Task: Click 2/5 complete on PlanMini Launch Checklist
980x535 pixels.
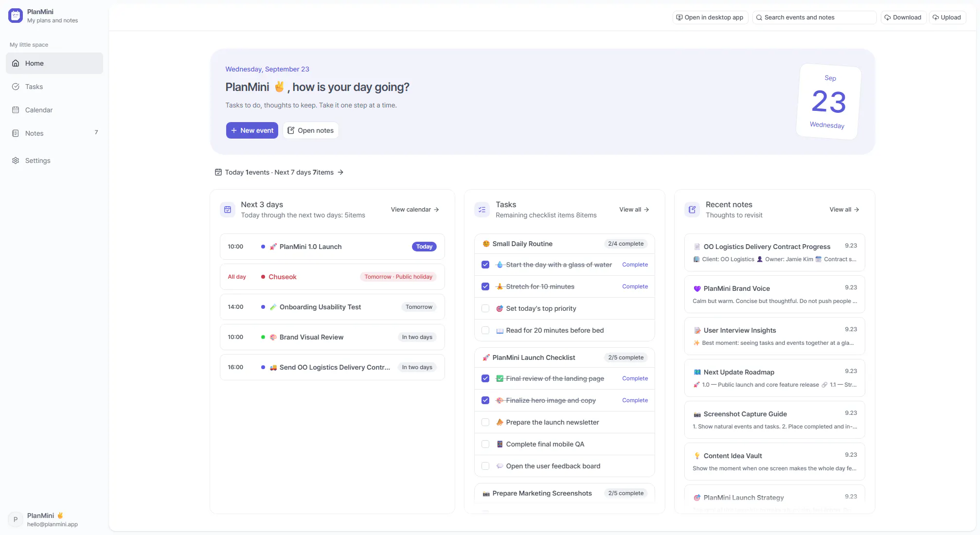Action: (625, 357)
